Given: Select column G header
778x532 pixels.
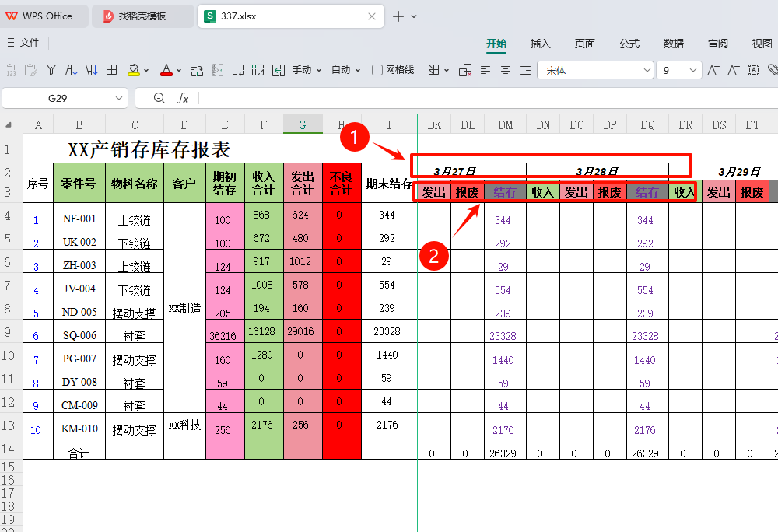Looking at the screenshot, I should pyautogui.click(x=303, y=125).
